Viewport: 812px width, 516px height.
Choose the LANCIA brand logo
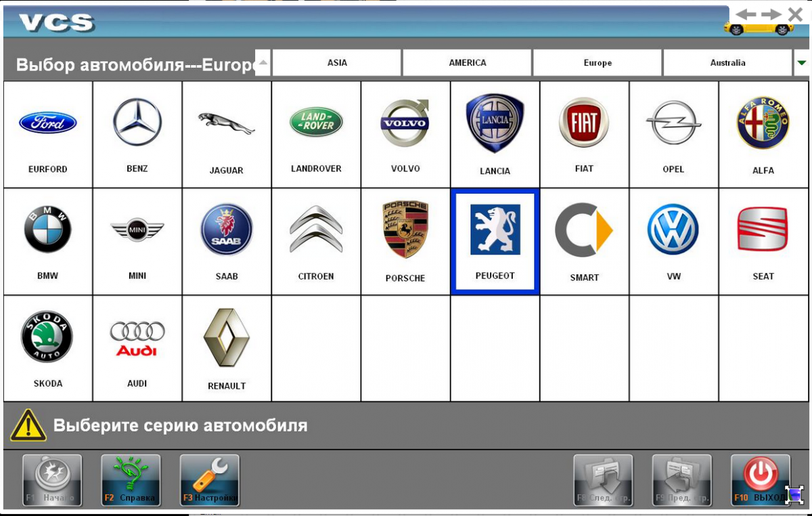click(495, 135)
